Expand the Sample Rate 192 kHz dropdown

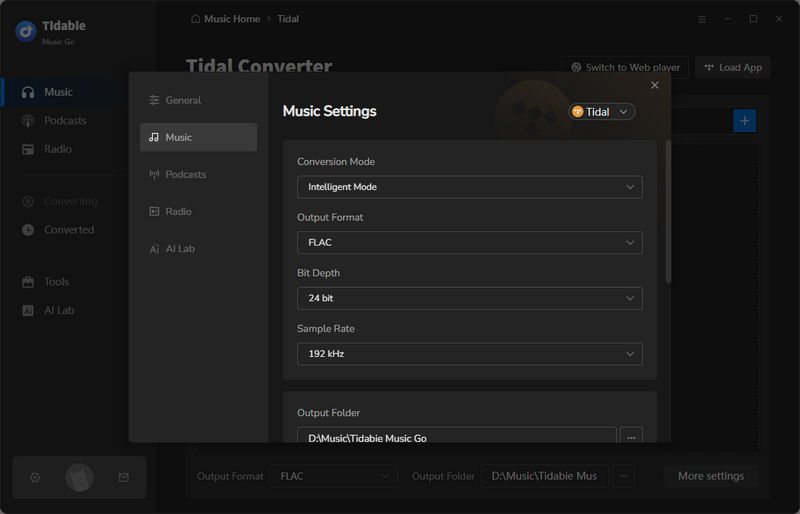click(469, 354)
